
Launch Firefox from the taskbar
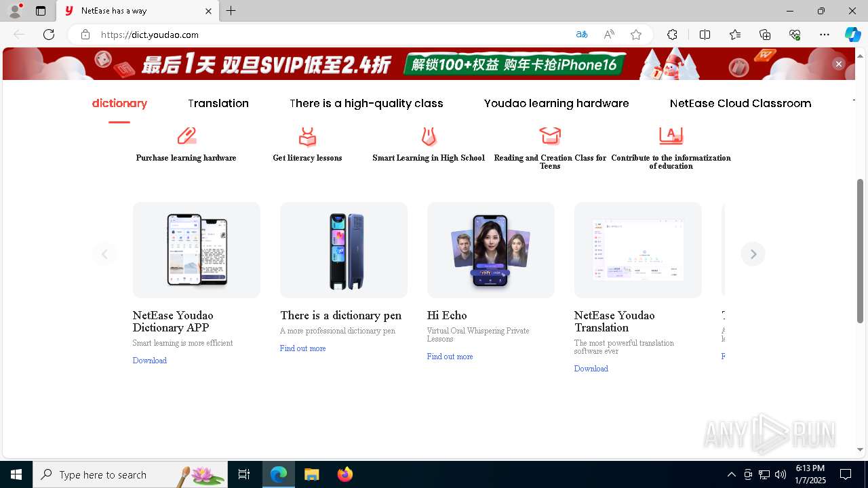point(345,474)
